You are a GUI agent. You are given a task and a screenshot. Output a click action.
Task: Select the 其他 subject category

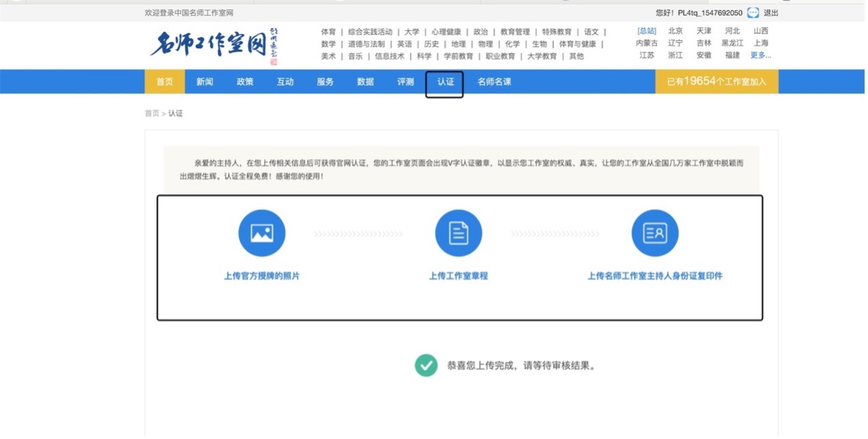(576, 57)
